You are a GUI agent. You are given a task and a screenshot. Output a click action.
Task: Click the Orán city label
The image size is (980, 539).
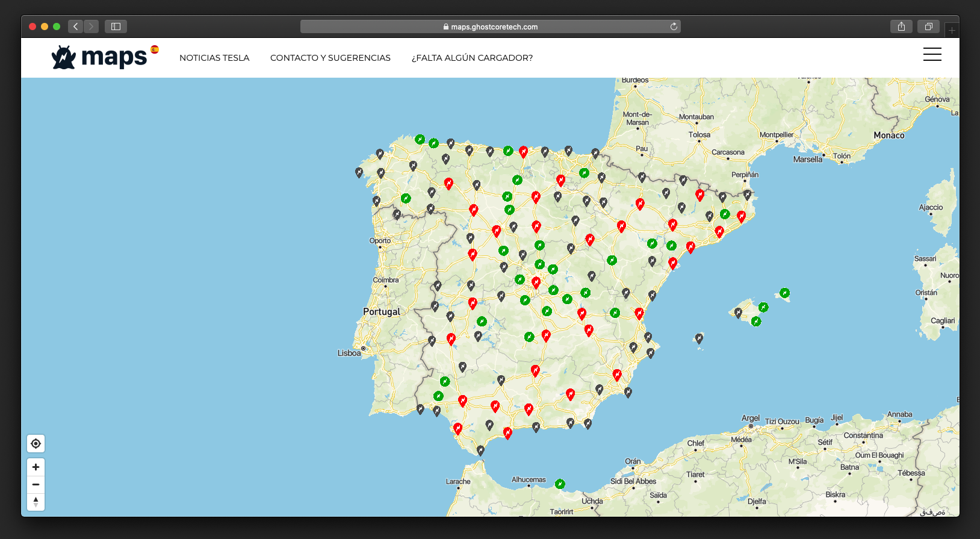click(x=633, y=461)
